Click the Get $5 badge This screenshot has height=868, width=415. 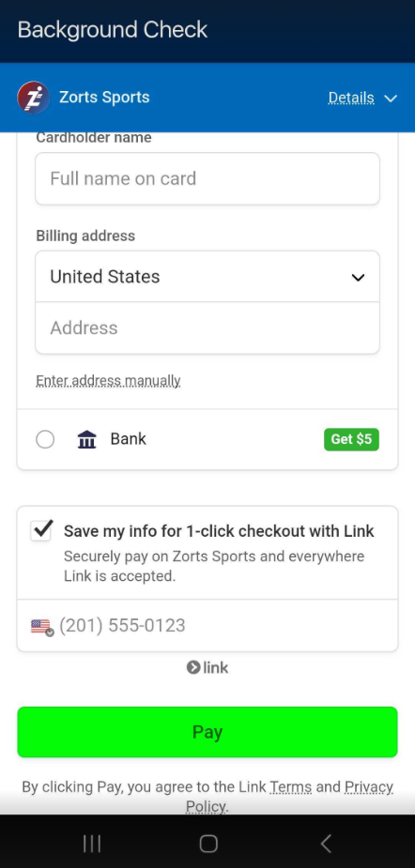click(x=351, y=439)
